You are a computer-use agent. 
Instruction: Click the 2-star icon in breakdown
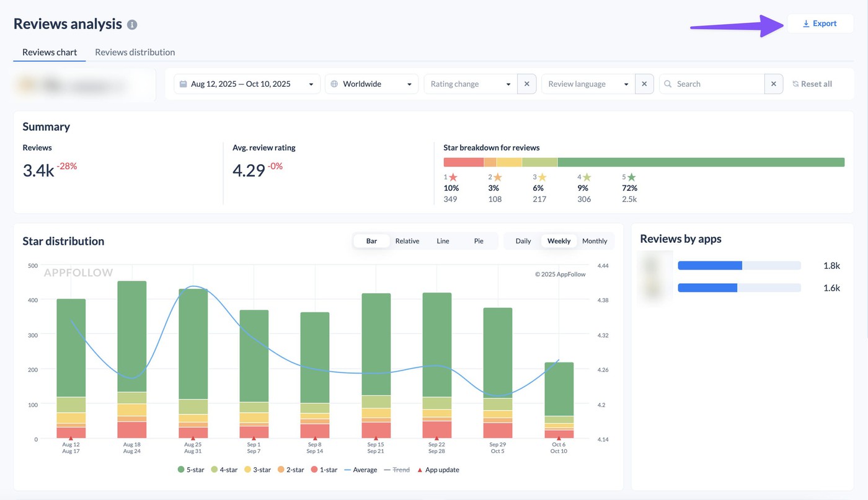(x=497, y=177)
